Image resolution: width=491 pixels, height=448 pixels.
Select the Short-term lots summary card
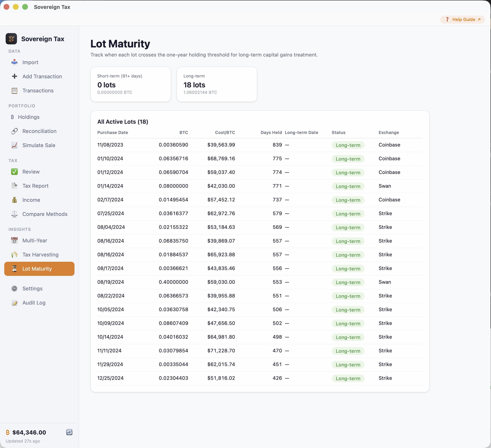pos(131,84)
